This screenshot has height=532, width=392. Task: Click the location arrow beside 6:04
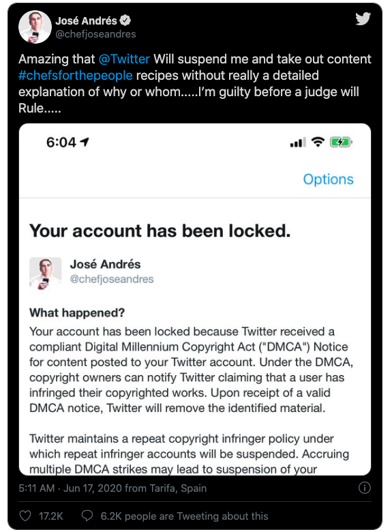[85, 142]
